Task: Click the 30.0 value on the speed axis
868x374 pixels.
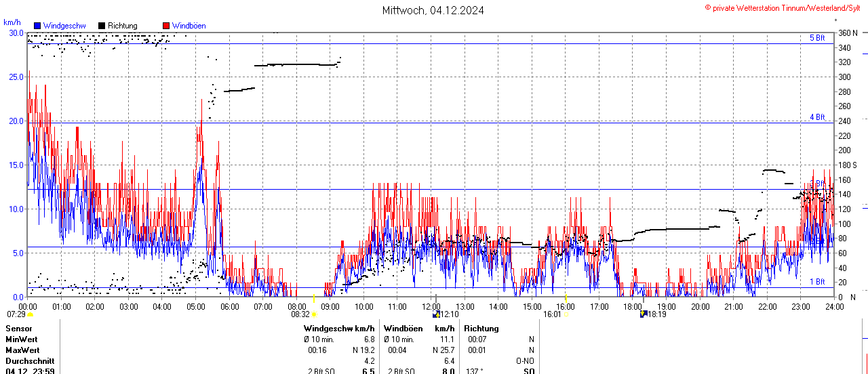Action: pyautogui.click(x=15, y=33)
